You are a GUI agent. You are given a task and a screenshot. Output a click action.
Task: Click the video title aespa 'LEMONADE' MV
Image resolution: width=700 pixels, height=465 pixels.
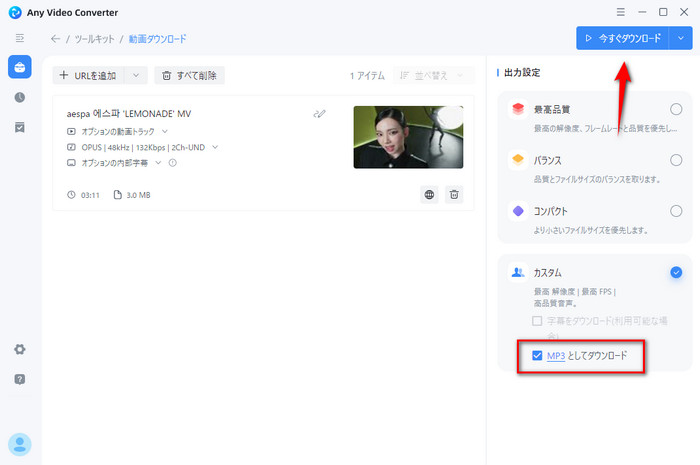coord(129,114)
